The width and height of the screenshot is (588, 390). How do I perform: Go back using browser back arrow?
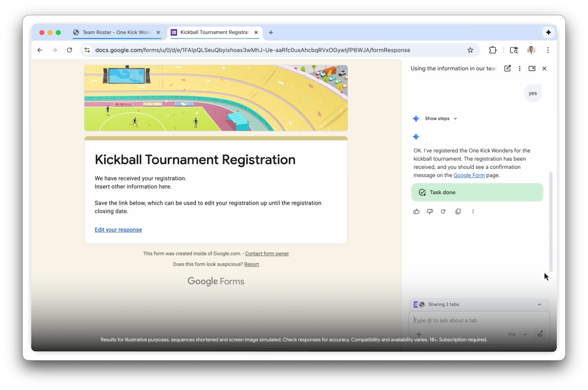point(40,50)
